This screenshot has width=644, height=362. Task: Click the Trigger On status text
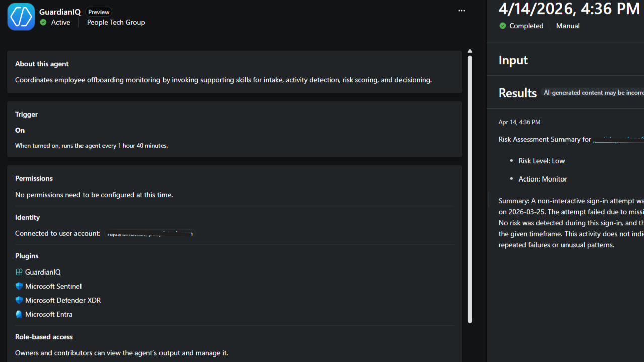(20, 130)
